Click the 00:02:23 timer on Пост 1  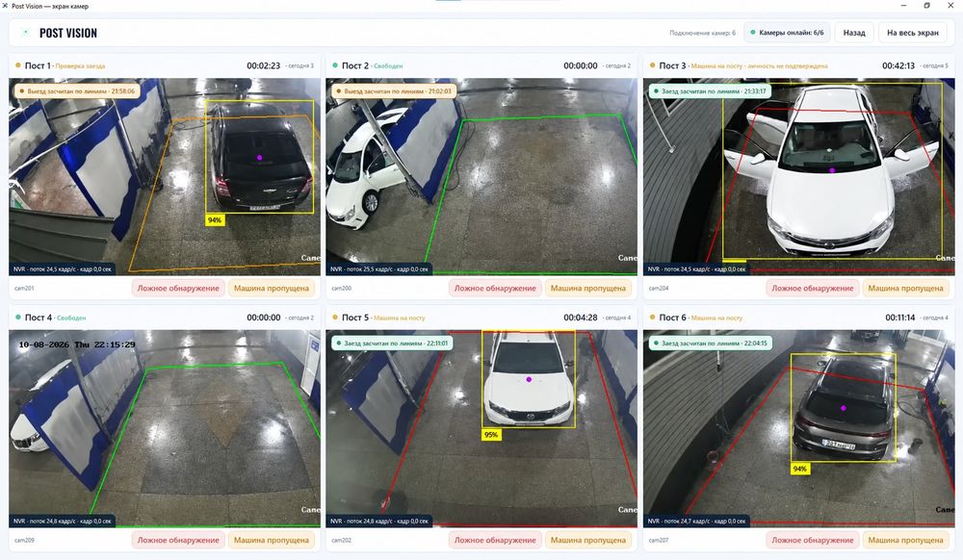[264, 65]
